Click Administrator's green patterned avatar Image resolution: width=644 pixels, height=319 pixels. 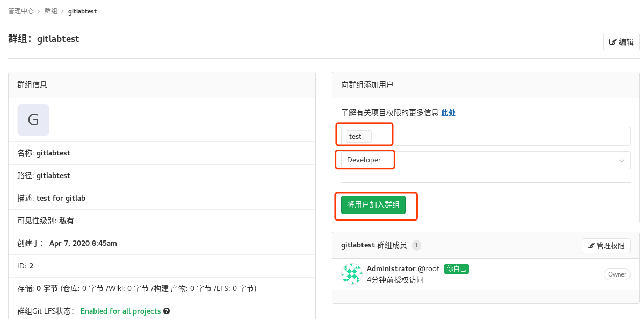click(351, 274)
